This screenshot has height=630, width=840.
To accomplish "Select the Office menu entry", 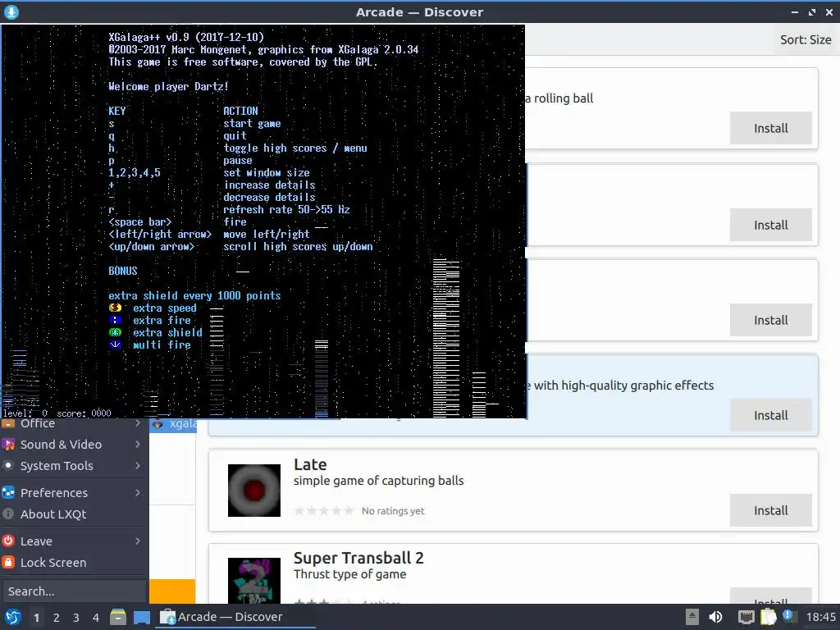I will 75,424.
